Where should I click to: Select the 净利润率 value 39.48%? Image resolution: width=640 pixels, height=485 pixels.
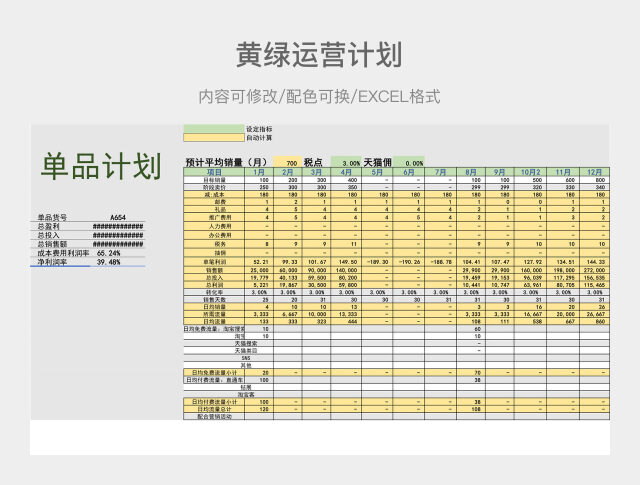click(x=108, y=262)
